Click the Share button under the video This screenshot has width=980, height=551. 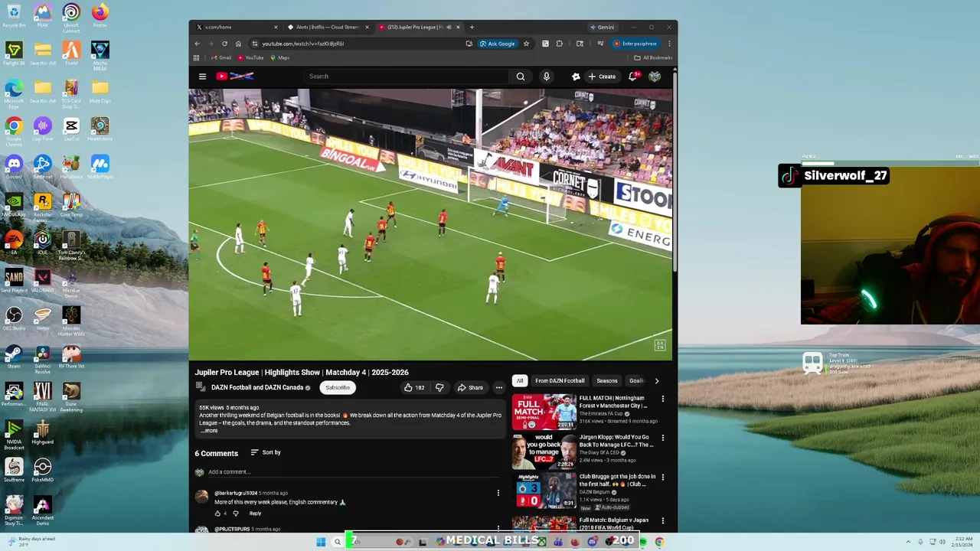(x=470, y=387)
